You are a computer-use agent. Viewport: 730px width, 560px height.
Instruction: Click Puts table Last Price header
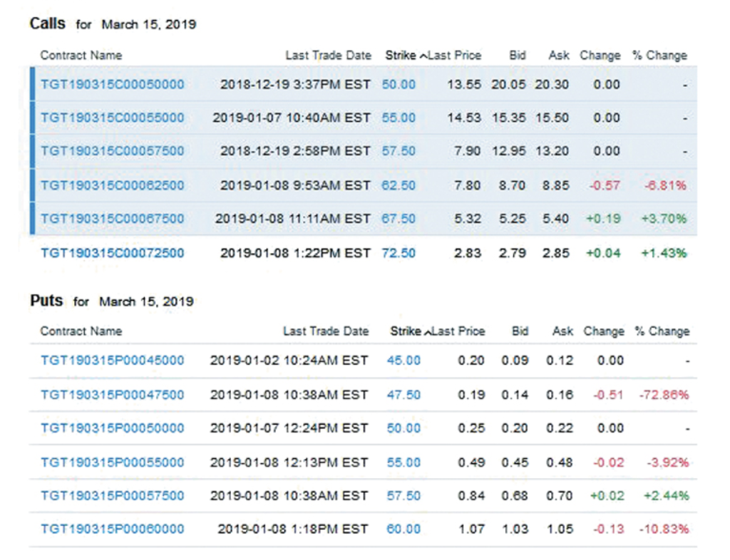[458, 331]
